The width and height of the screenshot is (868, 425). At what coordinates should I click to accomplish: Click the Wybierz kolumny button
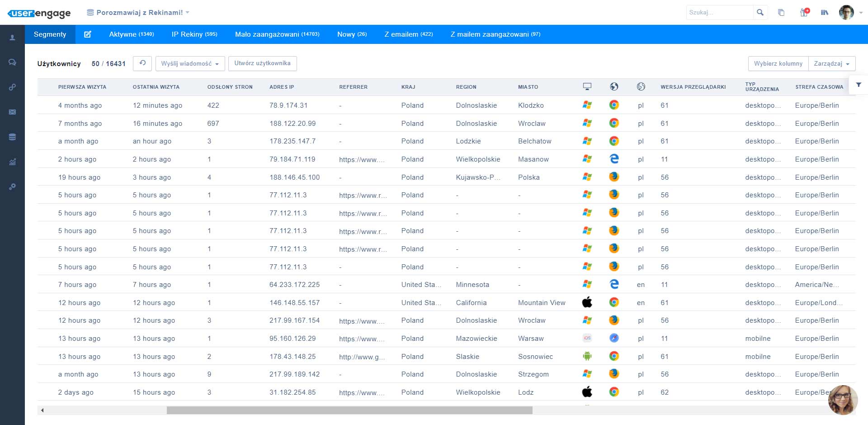[778, 63]
